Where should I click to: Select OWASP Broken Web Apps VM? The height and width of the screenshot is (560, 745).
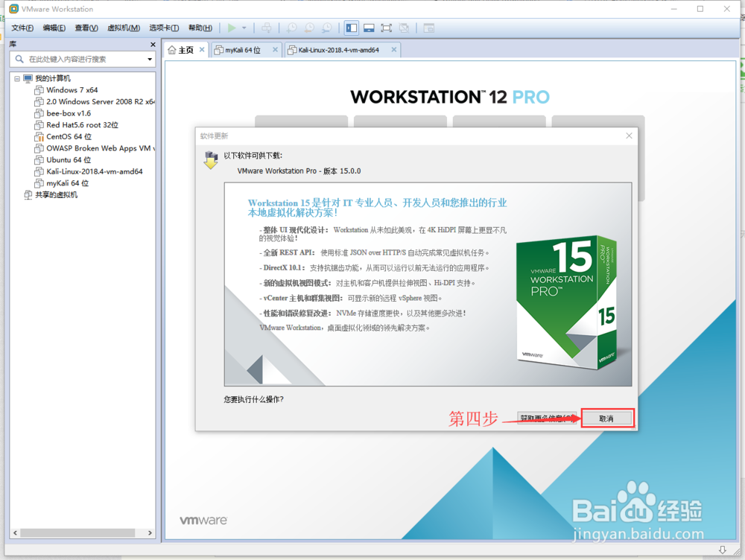101,148
